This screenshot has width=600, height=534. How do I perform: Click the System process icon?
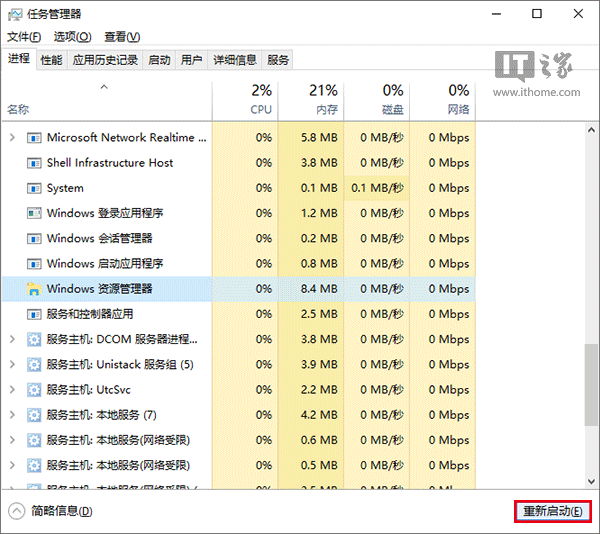pos(34,188)
